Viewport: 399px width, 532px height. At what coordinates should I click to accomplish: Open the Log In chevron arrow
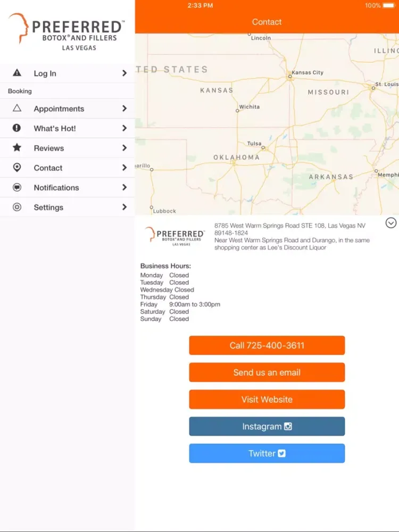(124, 73)
